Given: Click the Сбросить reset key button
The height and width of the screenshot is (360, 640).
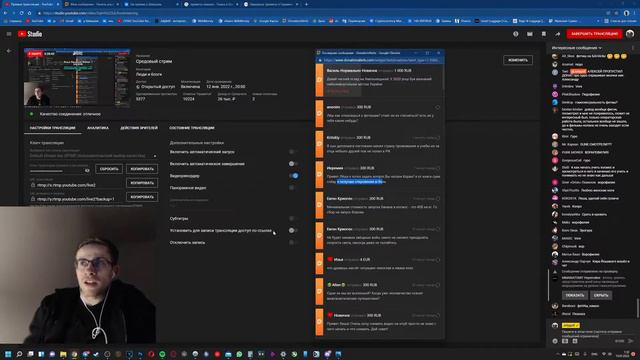Looking at the screenshot, I should click(109, 169).
